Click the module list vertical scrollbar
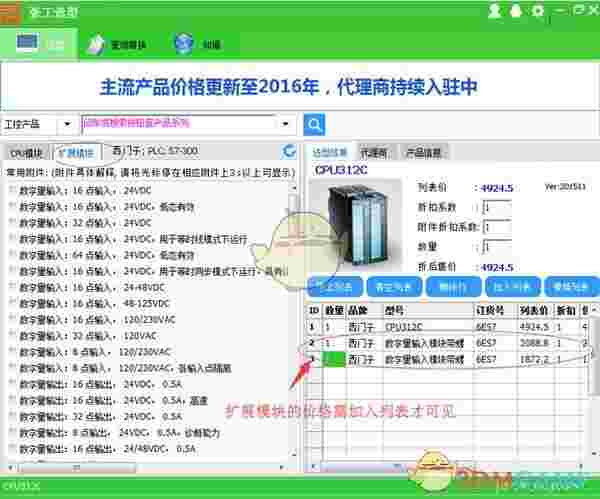The image size is (600, 499). click(294, 321)
